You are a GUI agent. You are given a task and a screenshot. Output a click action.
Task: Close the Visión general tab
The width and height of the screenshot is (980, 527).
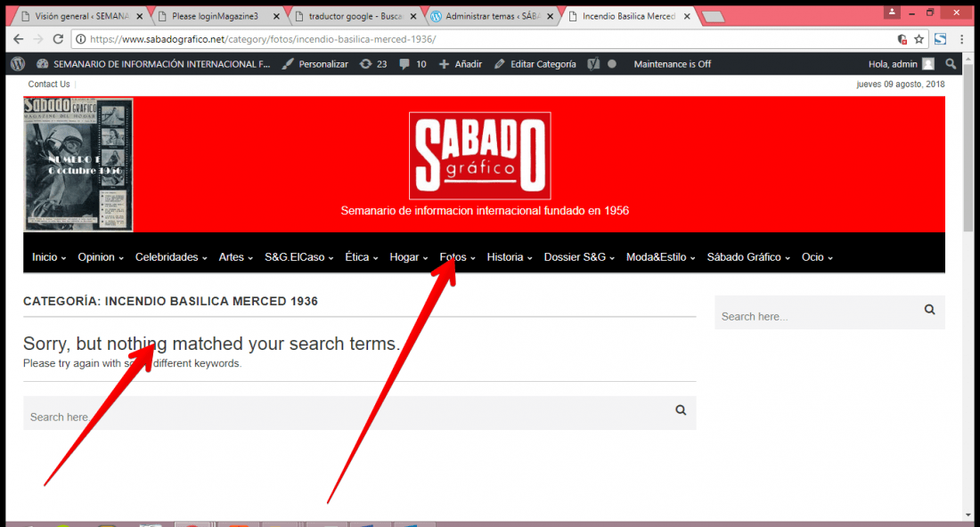click(x=139, y=16)
